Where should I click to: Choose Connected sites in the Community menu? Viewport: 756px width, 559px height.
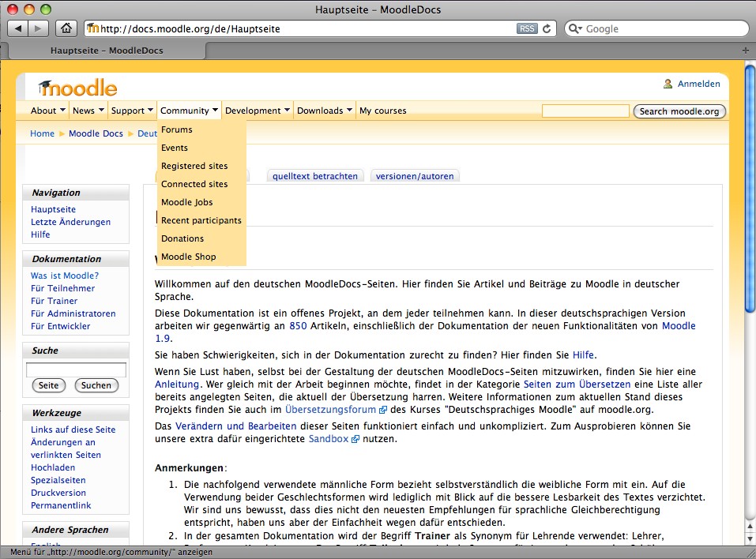194,184
